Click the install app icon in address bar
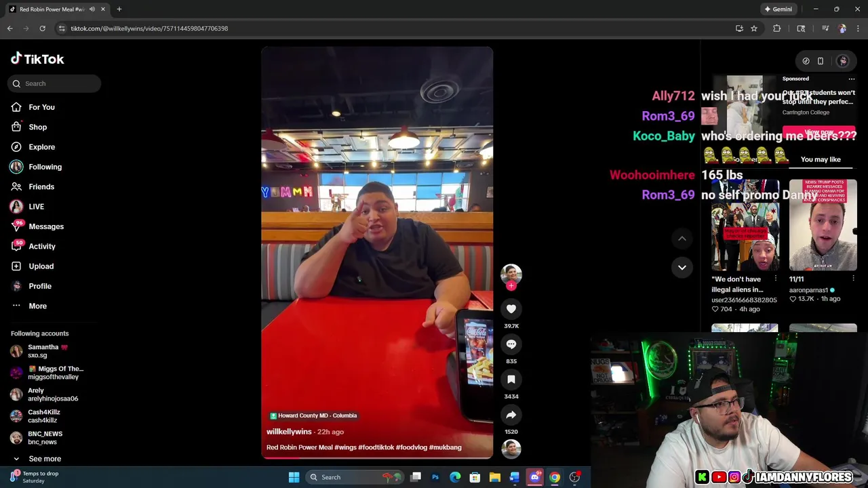The image size is (868, 488). [x=739, y=28]
